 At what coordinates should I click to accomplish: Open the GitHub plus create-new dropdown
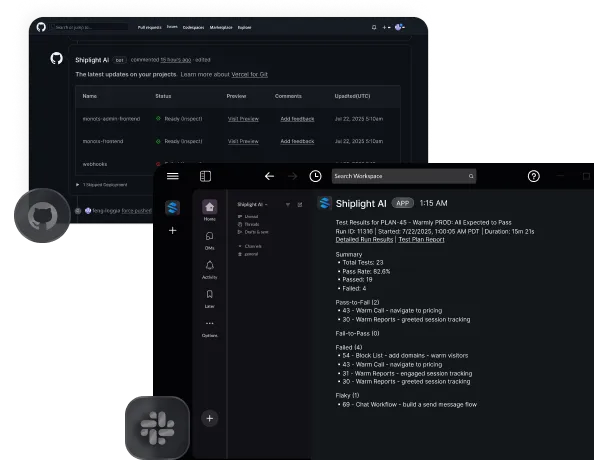[386, 27]
